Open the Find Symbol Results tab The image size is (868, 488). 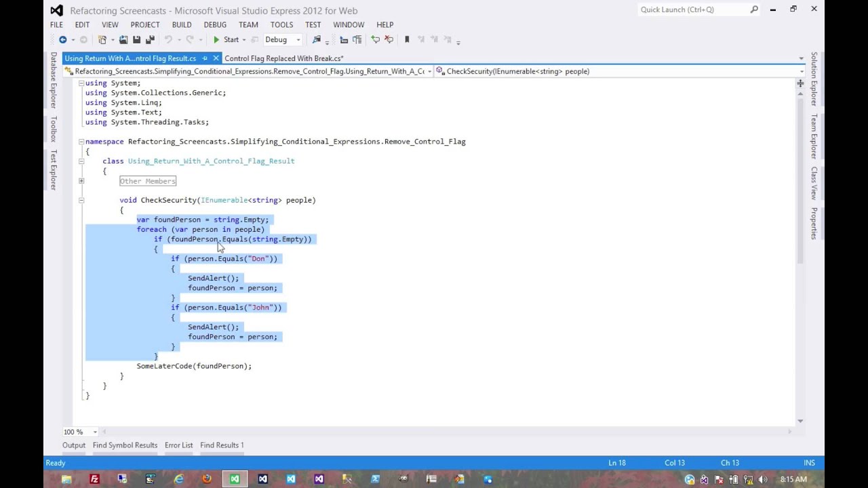tap(125, 445)
